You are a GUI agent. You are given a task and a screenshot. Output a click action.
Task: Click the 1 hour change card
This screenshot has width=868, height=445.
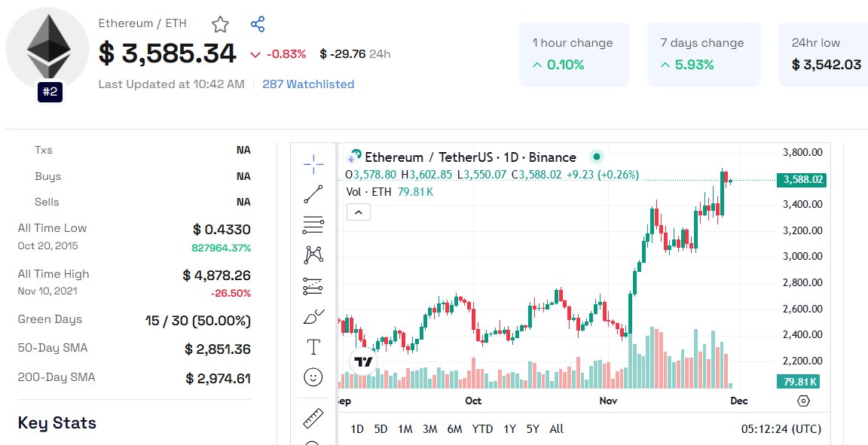pyautogui.click(x=574, y=54)
